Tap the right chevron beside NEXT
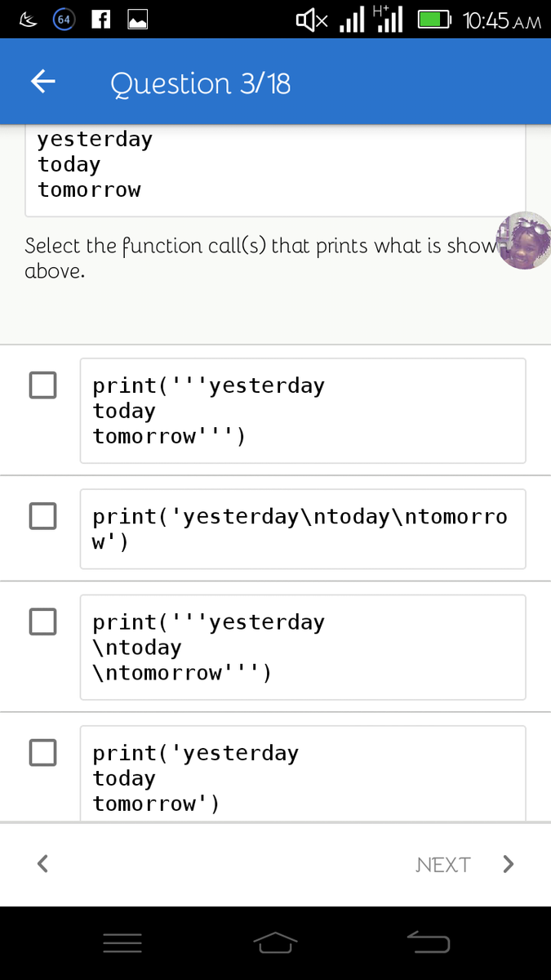Image resolution: width=551 pixels, height=980 pixels. click(508, 864)
